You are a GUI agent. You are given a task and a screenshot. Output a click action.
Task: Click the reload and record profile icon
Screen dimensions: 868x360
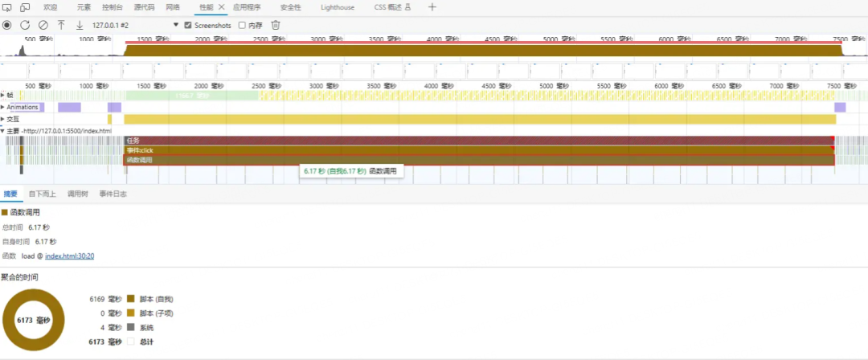[25, 25]
